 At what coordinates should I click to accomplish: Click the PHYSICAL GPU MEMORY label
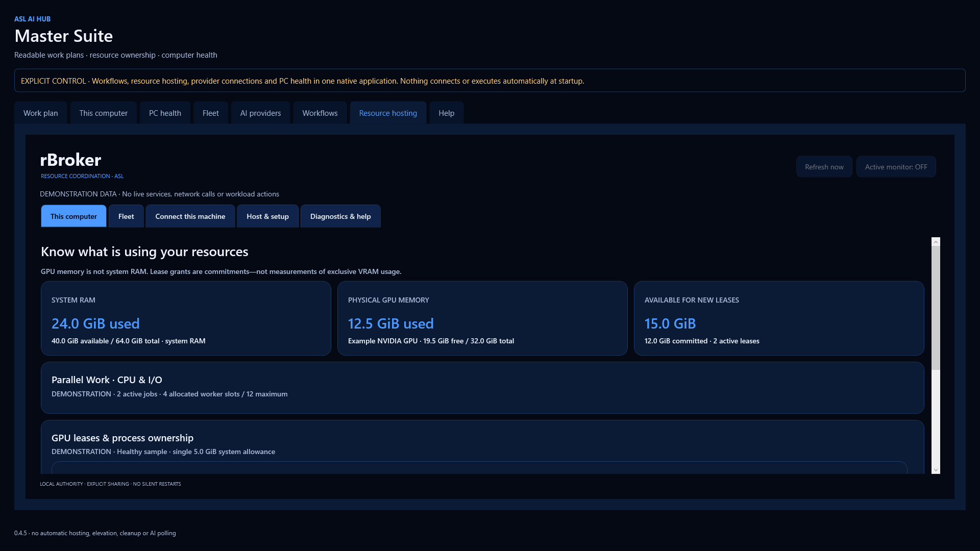tap(388, 300)
